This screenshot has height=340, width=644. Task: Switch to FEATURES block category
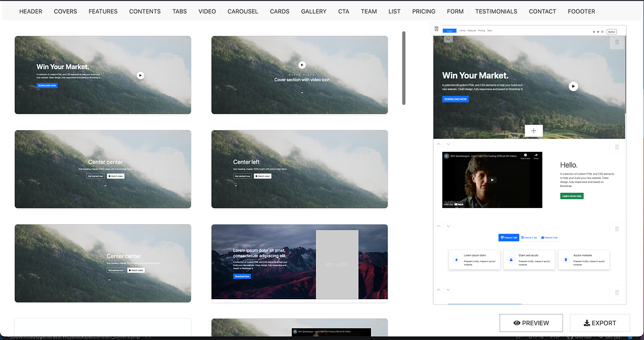103,11
